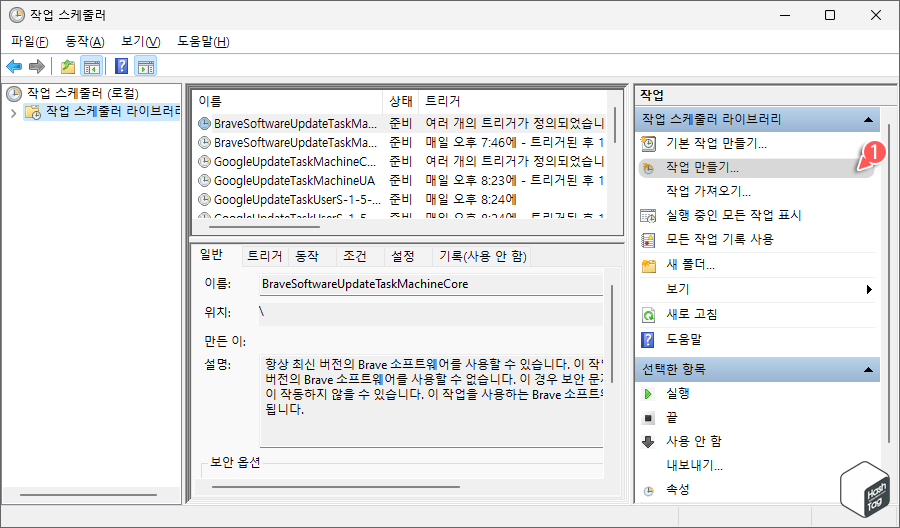Click 기본 작업 만들기... action
This screenshot has height=528, width=900.
pyautogui.click(x=716, y=143)
